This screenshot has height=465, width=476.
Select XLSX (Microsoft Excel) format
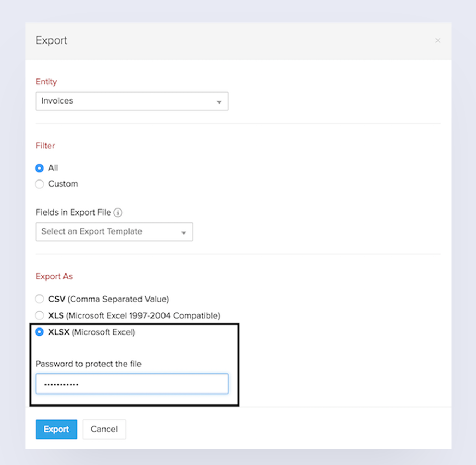(39, 332)
